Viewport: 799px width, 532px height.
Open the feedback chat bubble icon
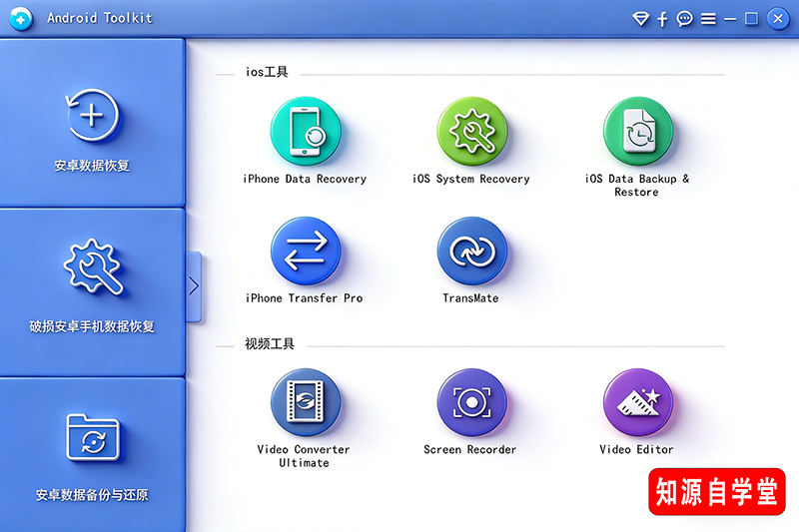pos(684,19)
